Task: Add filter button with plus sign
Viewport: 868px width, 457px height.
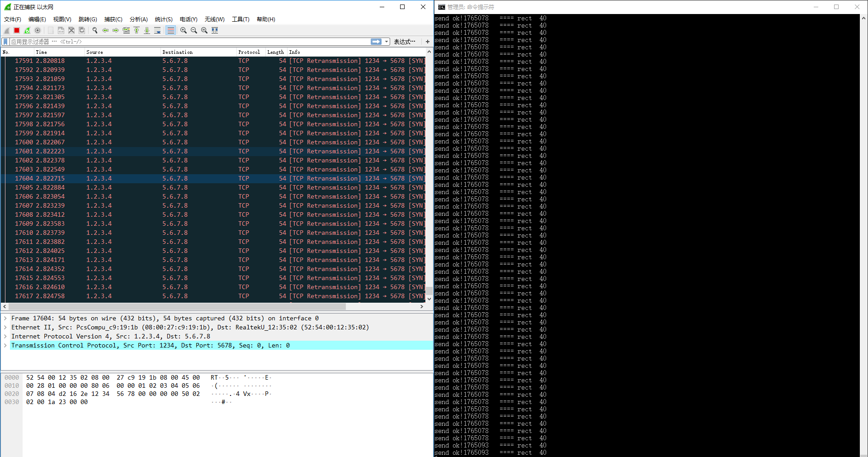Action: (x=427, y=42)
